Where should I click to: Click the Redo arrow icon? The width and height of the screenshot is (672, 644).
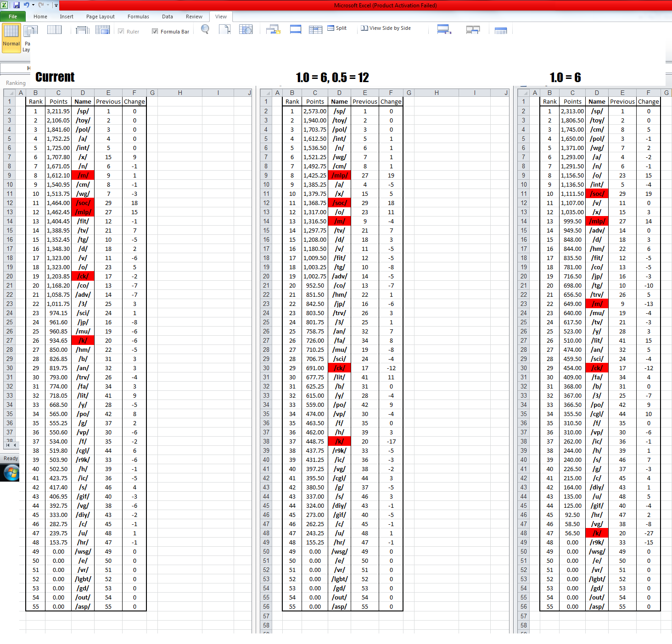coord(41,5)
